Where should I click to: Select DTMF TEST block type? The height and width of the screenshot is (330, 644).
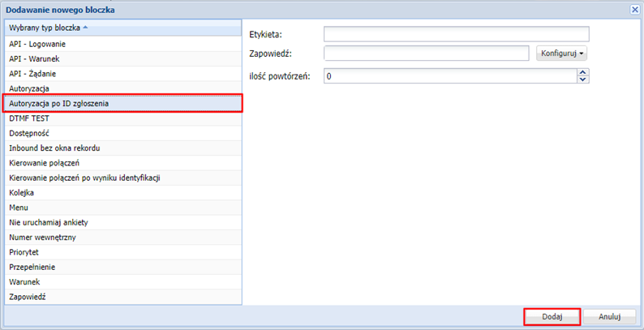[123, 118]
